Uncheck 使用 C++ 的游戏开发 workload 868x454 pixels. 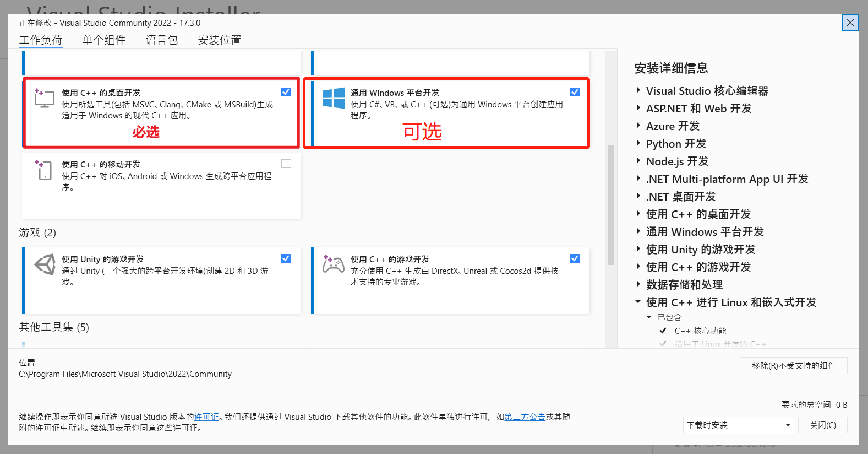point(575,258)
